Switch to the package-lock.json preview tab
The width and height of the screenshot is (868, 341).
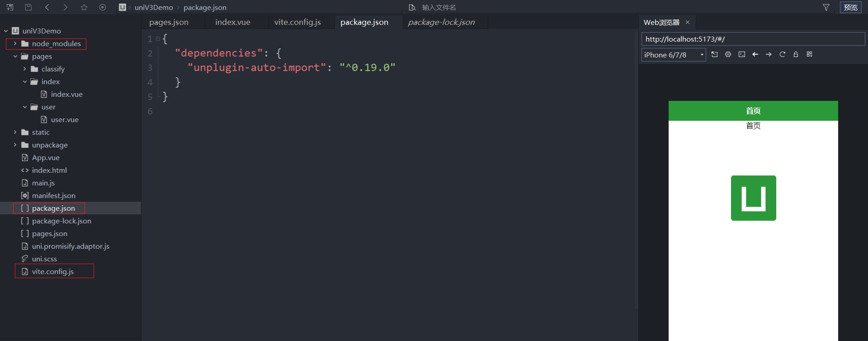coord(441,22)
